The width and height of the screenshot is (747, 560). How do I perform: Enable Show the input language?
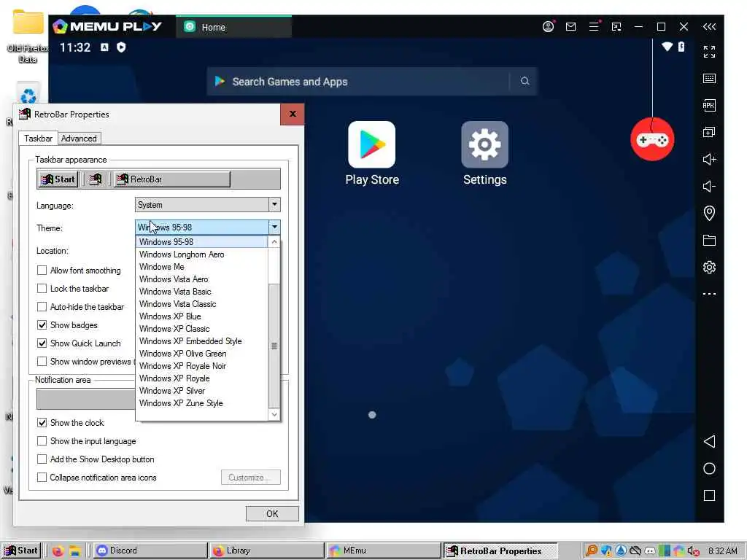coord(42,441)
